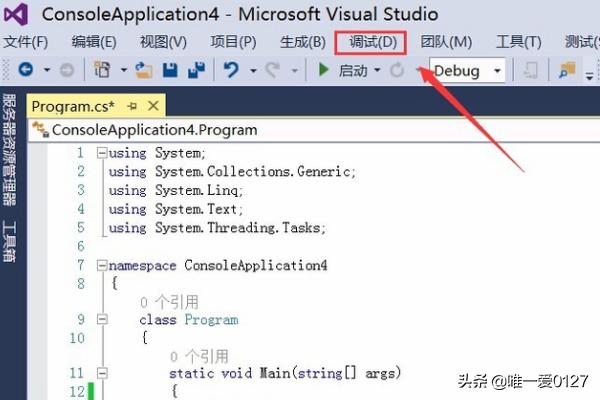
Task: Open the 文件(F) menu
Action: 26,42
